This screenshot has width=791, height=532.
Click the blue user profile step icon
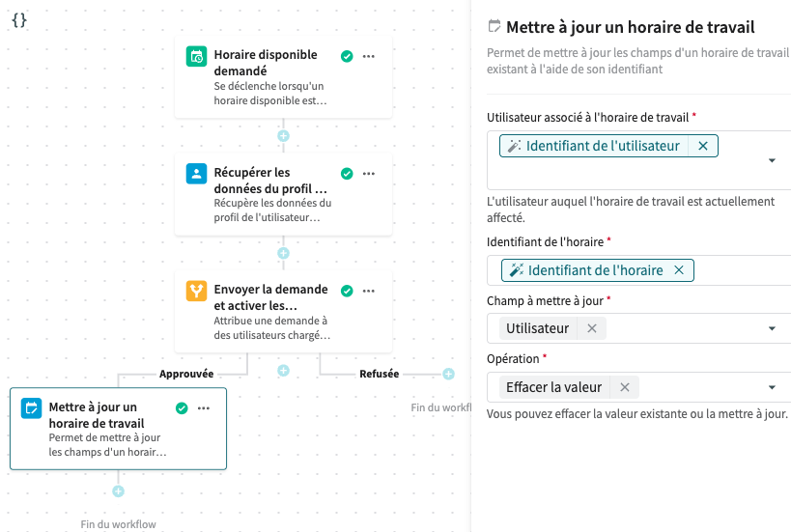coord(196,174)
